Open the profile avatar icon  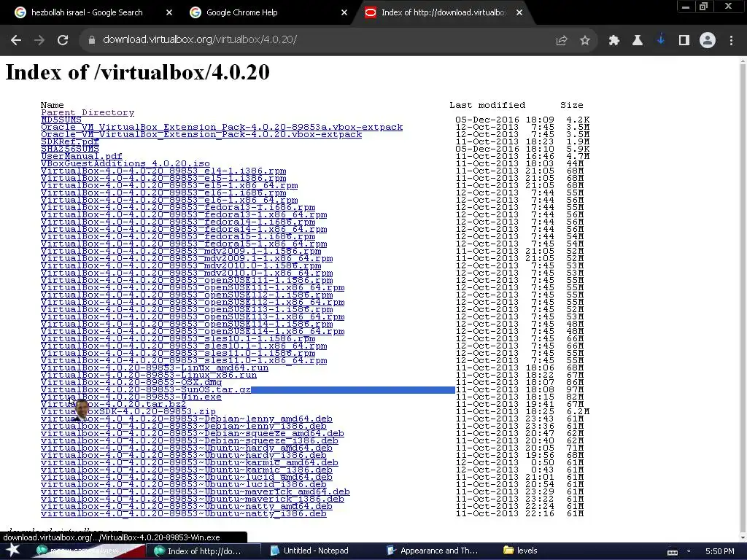pos(708,41)
